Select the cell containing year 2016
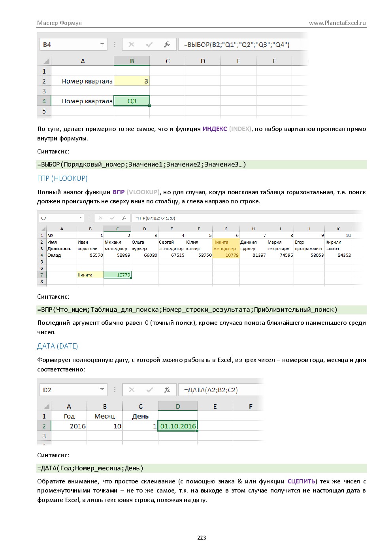This screenshot has height=555, width=392. (x=69, y=426)
